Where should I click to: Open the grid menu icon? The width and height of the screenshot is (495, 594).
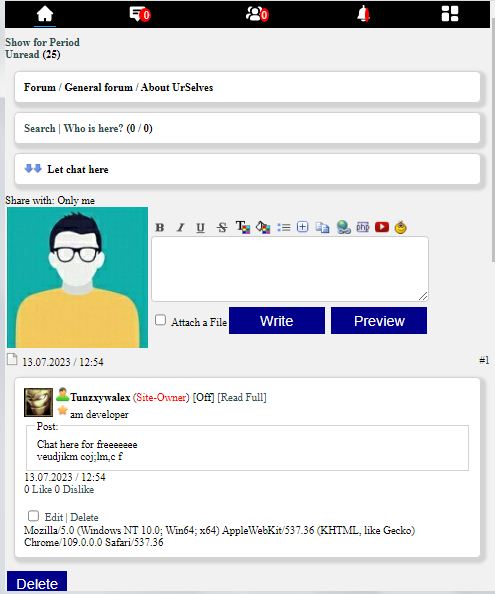click(450, 14)
